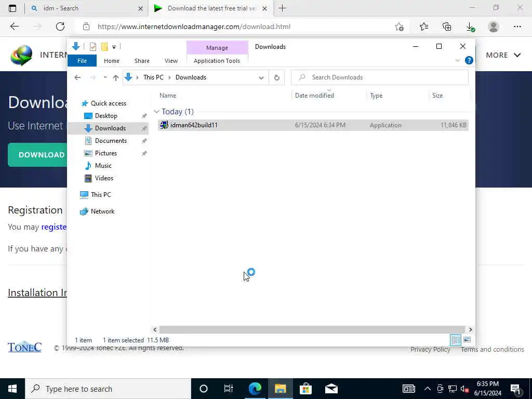Switch to the View ribbon tab
532x399 pixels.
[171, 61]
